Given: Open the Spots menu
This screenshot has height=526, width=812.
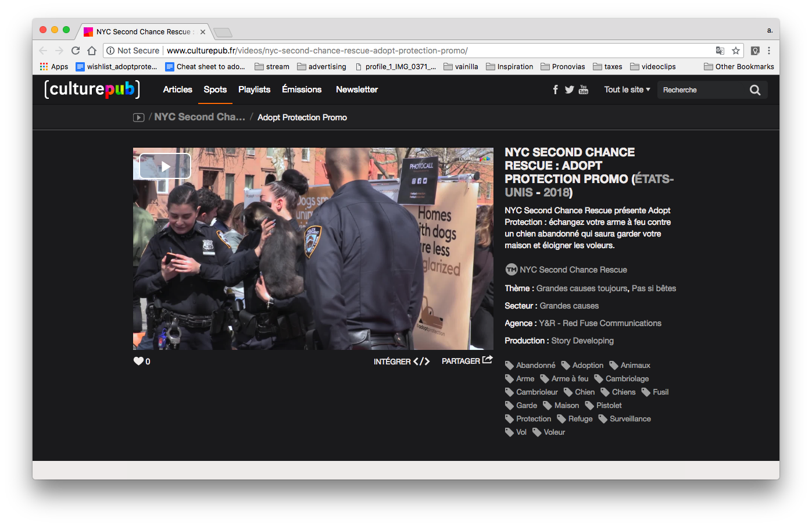Looking at the screenshot, I should [215, 90].
